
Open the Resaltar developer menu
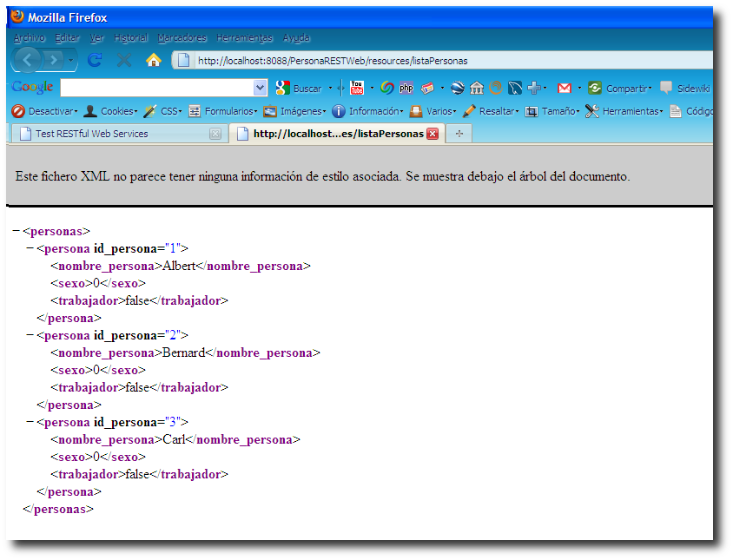pos(491,111)
